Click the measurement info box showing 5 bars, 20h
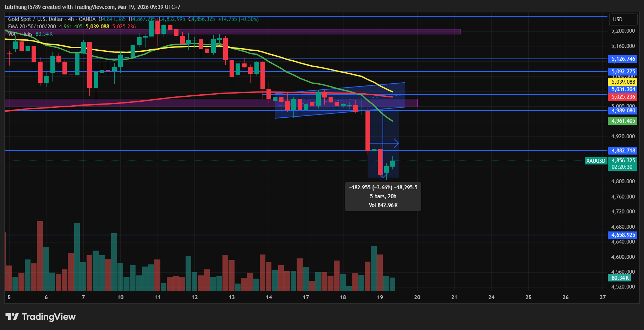This screenshot has width=644, height=330. [383, 196]
